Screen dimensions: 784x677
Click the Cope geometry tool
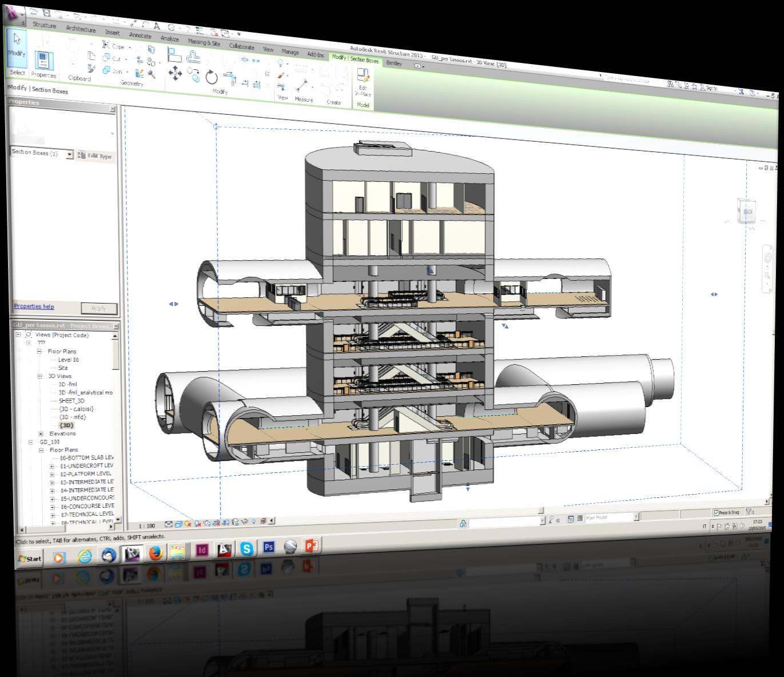(114, 46)
